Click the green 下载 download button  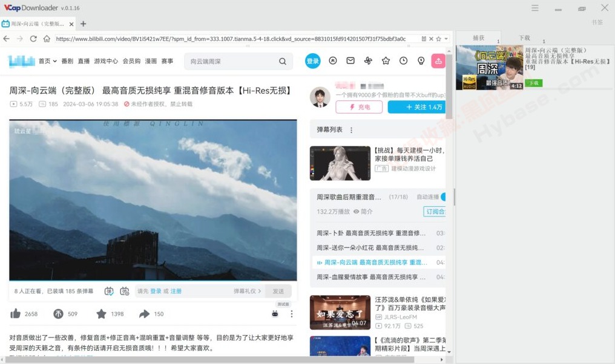point(533,83)
